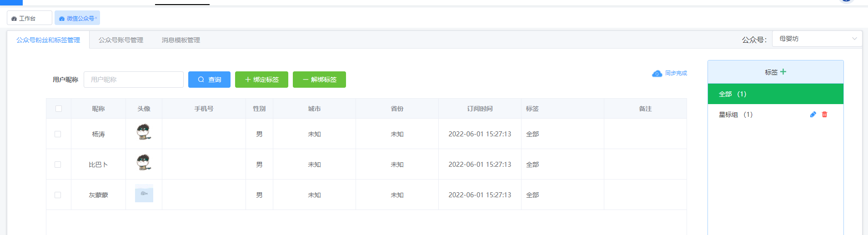Image resolution: width=868 pixels, height=235 pixels.
Task: Open the 公众号 dropdown showing 母婴坊
Action: [x=817, y=39]
